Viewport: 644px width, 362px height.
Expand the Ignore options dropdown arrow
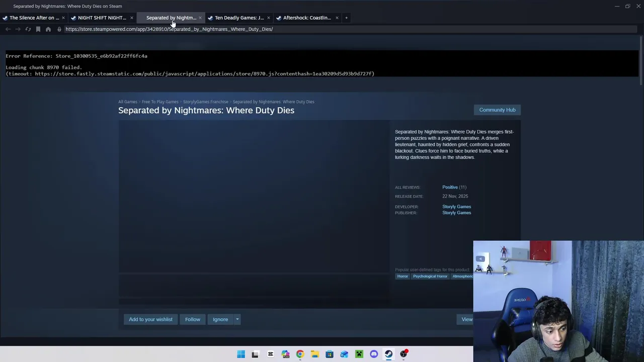point(237,319)
